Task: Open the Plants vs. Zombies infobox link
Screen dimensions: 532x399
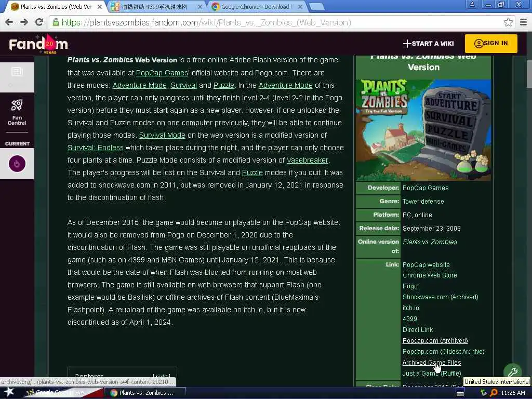Action: pos(430,242)
